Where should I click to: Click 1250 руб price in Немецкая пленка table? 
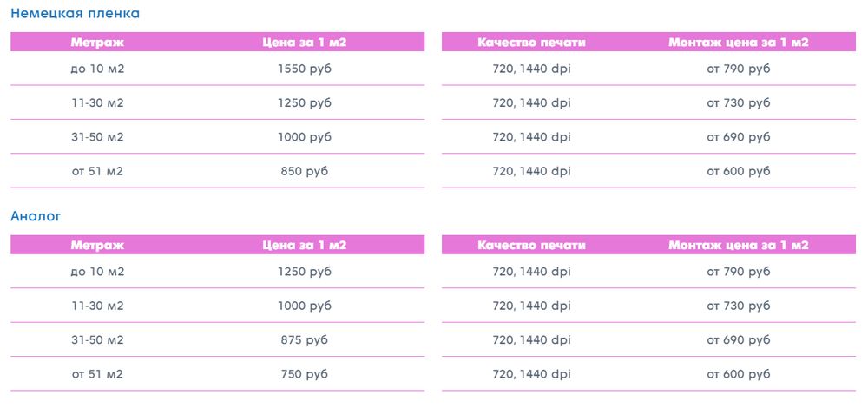click(305, 102)
